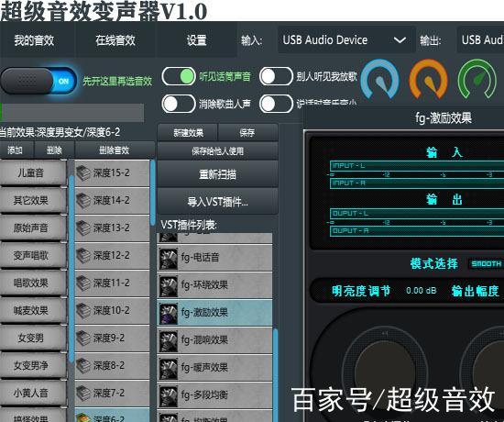Click the 深度13-2 preset icon
Viewport: 504px width, 422px height.
pos(83,228)
